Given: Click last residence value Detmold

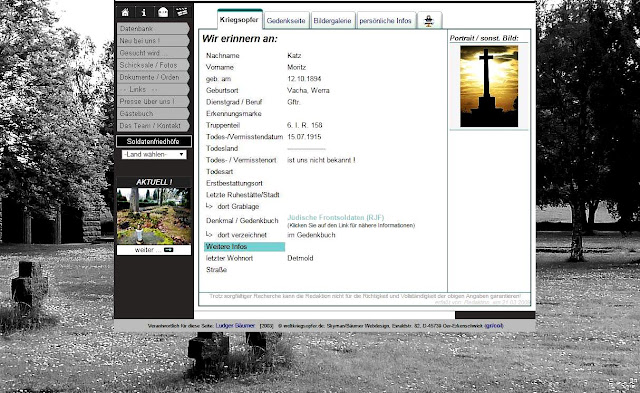Looking at the screenshot, I should pos(300,258).
